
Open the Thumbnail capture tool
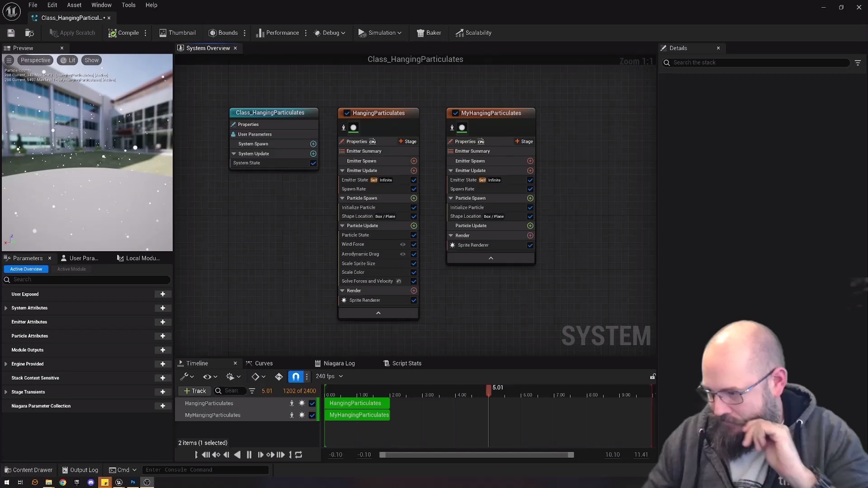pos(177,33)
